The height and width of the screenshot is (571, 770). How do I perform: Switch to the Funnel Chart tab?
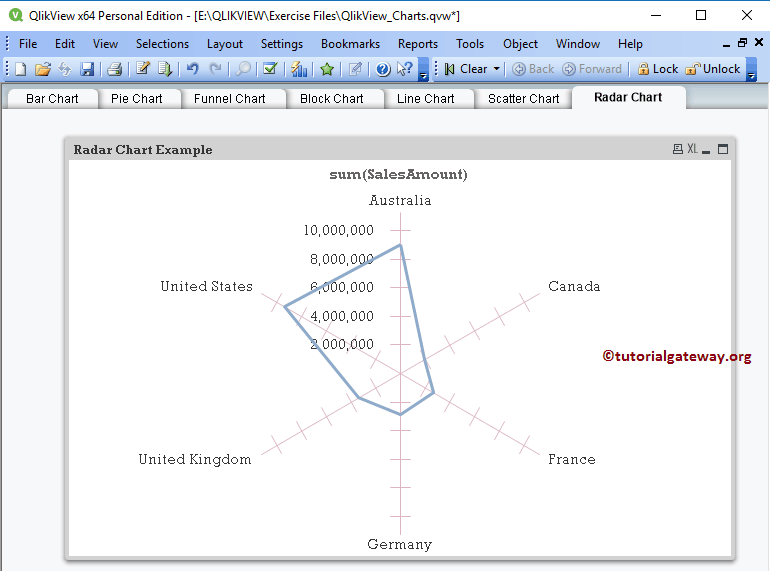point(229,99)
